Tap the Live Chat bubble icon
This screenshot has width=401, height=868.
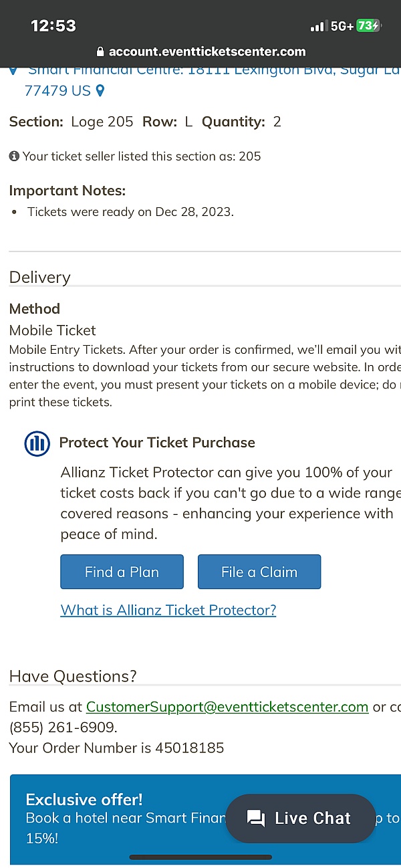click(x=256, y=819)
